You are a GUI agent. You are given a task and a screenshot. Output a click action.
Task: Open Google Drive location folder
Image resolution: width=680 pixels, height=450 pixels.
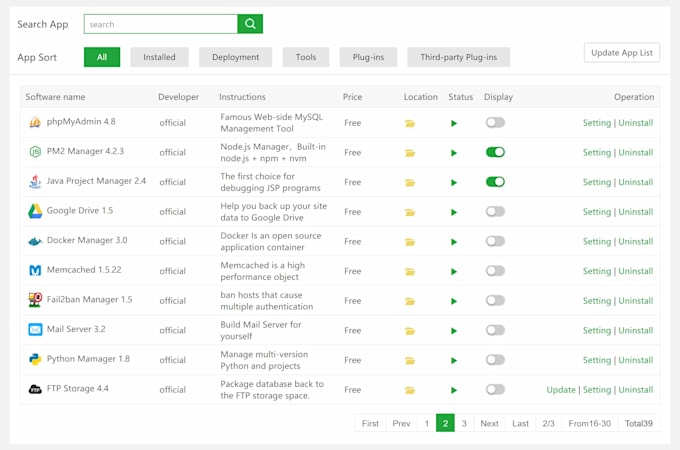click(x=410, y=212)
